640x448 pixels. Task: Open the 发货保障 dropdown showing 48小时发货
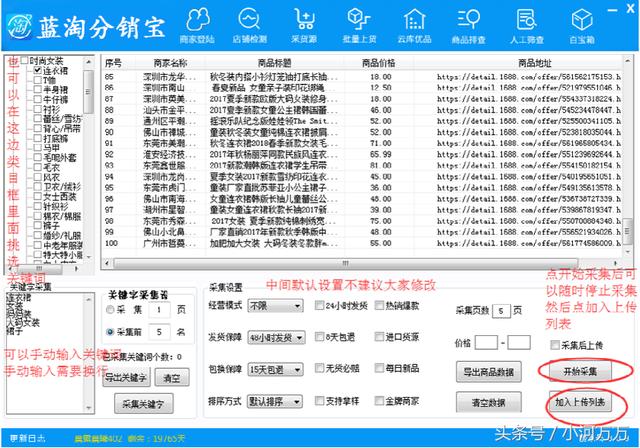[276, 337]
